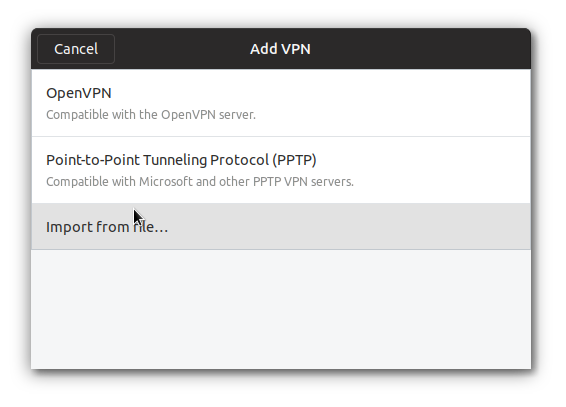The height and width of the screenshot is (407, 566).
Task: Select the OpenVPN option
Action: (281, 103)
